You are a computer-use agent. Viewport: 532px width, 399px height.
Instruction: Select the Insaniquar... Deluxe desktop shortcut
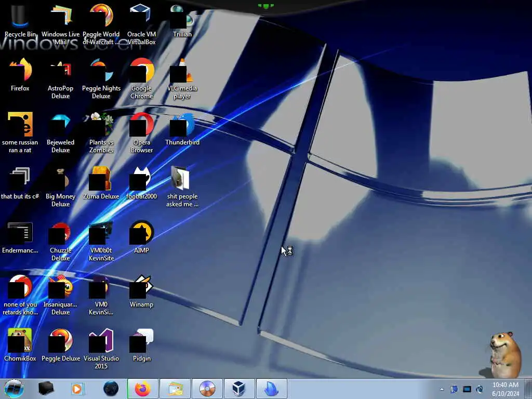(60, 295)
